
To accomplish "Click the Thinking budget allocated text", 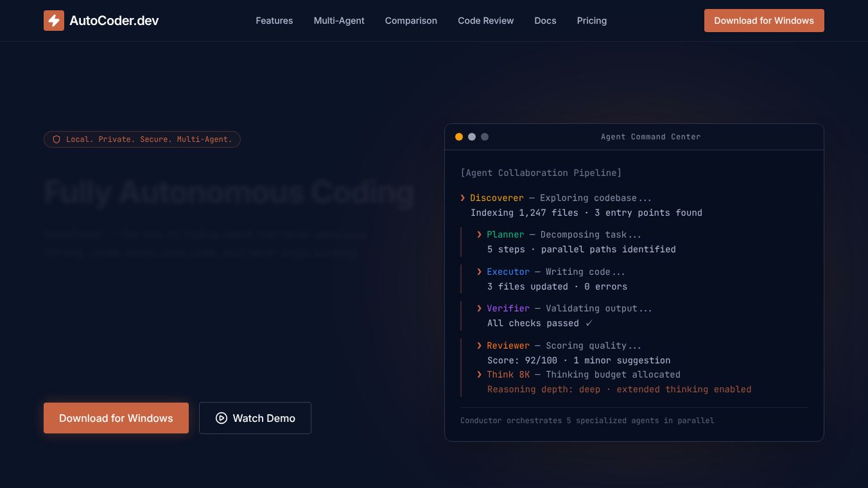I will click(x=612, y=374).
